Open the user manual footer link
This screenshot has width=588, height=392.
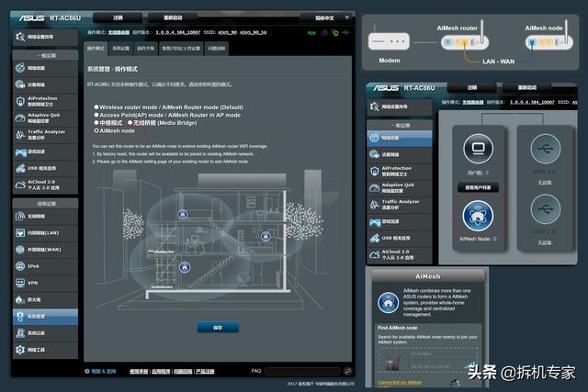click(x=139, y=372)
